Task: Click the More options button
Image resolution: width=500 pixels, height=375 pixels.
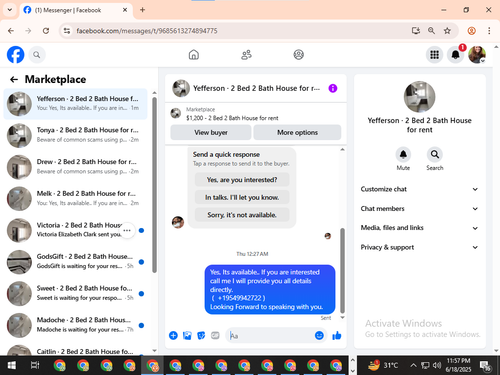Action: tap(297, 132)
